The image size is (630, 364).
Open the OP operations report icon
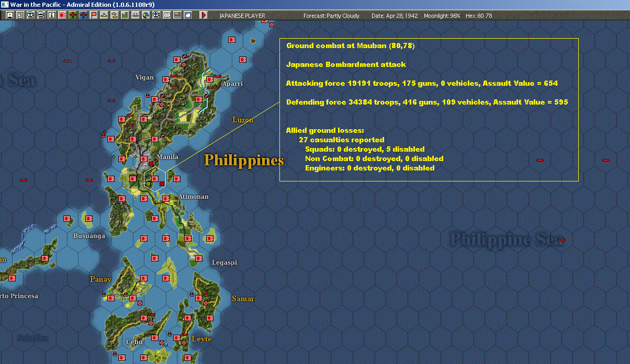(166, 15)
